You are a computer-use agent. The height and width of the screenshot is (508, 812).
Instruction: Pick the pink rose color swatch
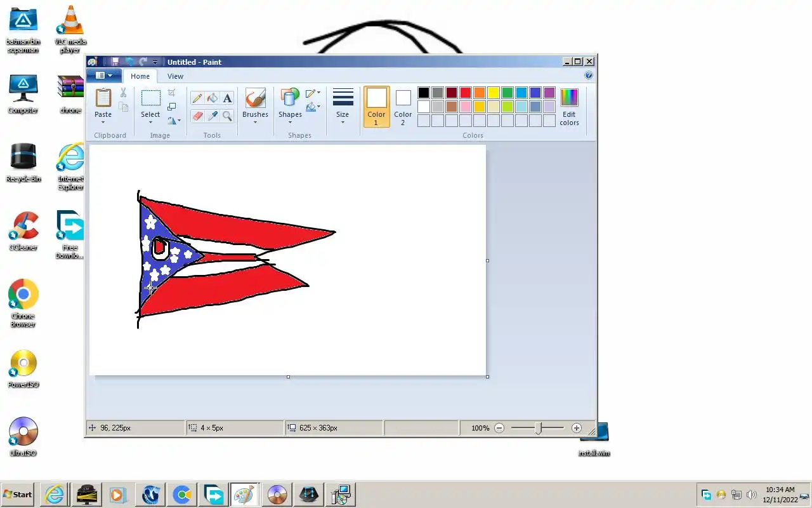[x=466, y=107]
